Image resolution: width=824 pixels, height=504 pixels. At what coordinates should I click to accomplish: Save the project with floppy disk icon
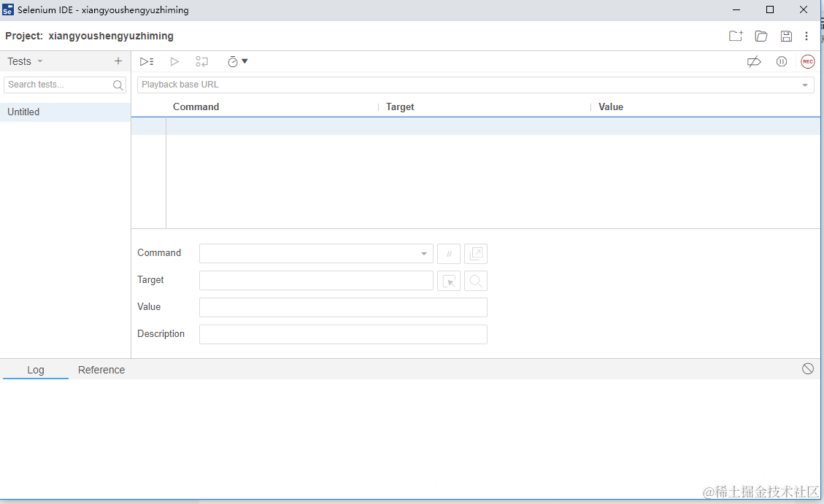pos(786,36)
